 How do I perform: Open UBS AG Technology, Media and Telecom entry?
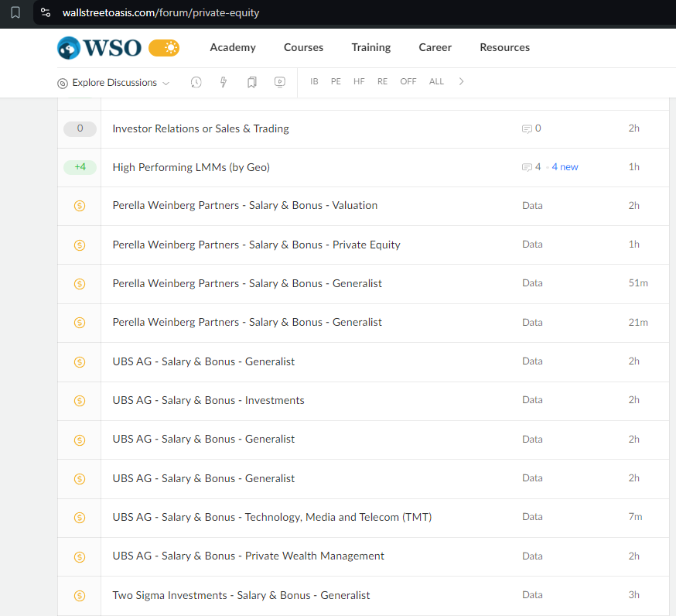pyautogui.click(x=272, y=517)
